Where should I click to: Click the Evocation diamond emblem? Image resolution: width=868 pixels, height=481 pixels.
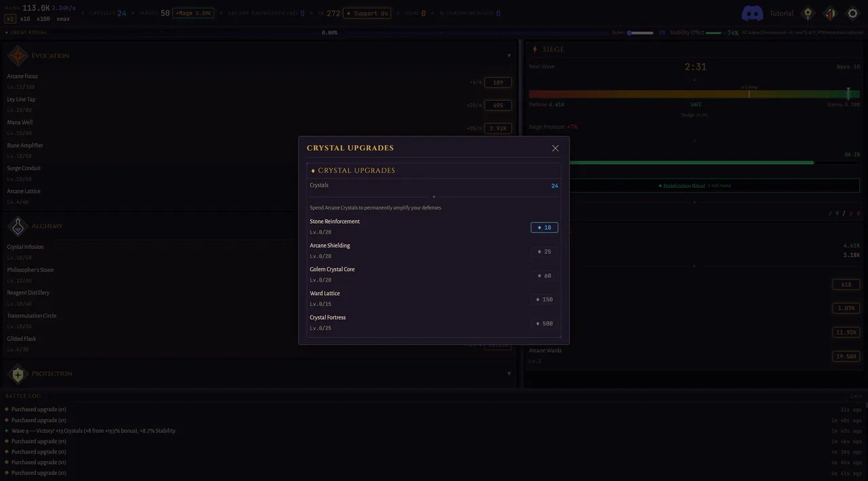(x=18, y=56)
